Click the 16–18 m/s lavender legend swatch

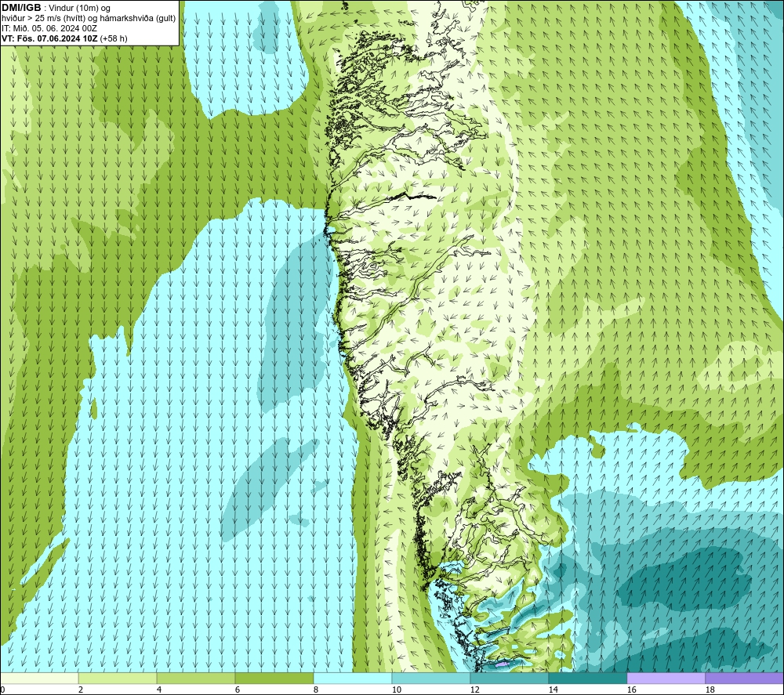tap(666, 678)
